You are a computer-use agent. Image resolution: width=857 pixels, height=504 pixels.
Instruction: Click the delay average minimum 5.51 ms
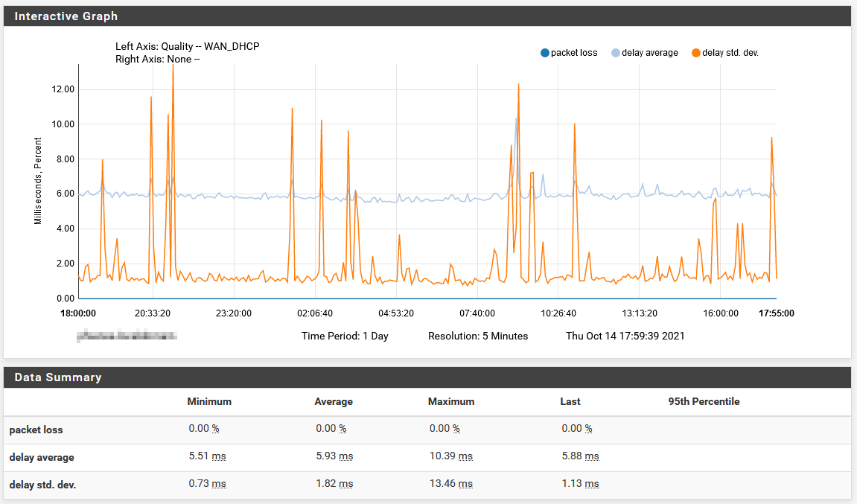(x=207, y=456)
